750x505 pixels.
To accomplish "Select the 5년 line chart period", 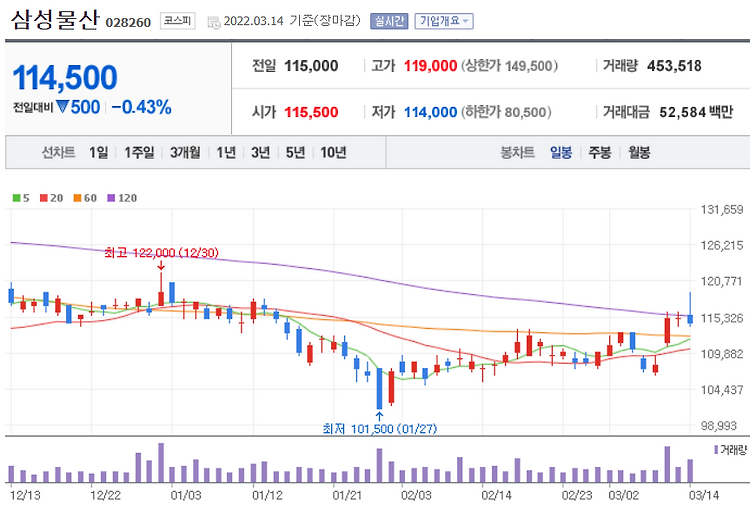I will click(x=295, y=153).
